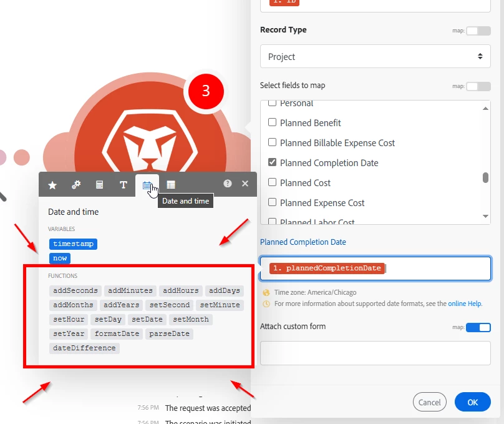Open the online Help link

coord(465,303)
